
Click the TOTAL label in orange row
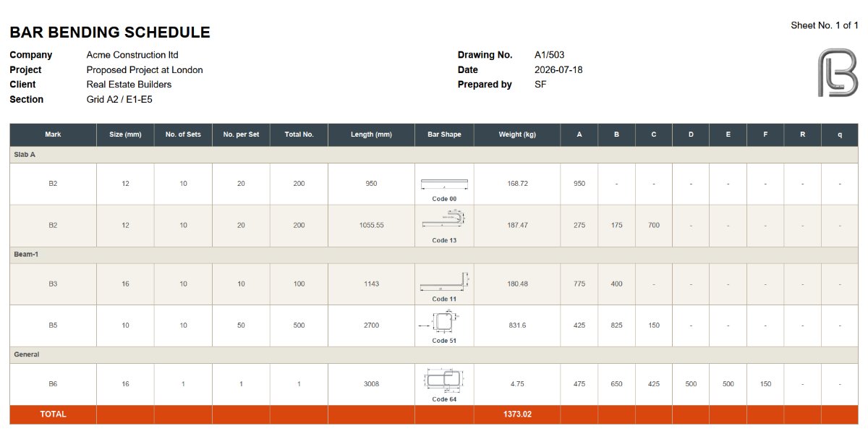53,414
